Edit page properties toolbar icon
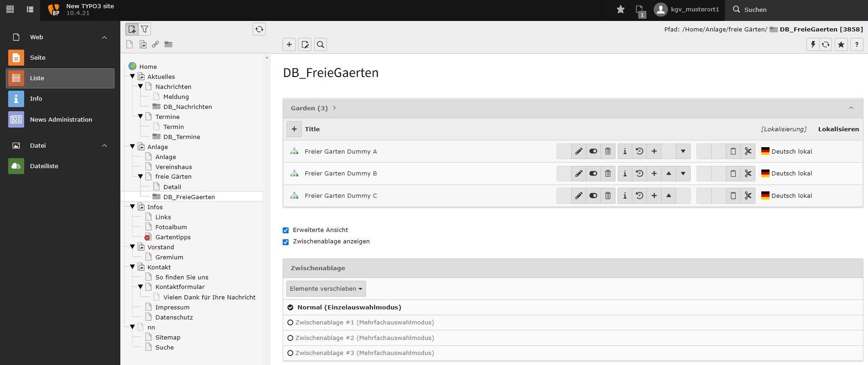This screenshot has height=365, width=868. [x=305, y=45]
